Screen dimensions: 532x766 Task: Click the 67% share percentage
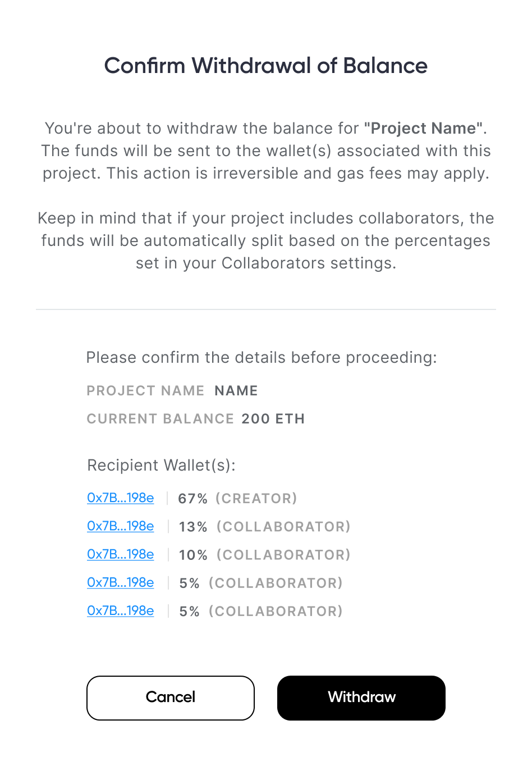tap(192, 499)
